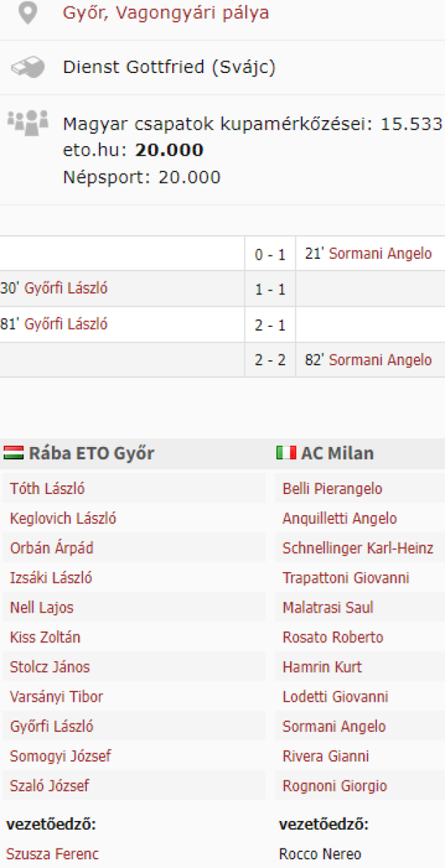
Task: Open the 21' Sormani Angelo goal link
Action: coord(380,254)
